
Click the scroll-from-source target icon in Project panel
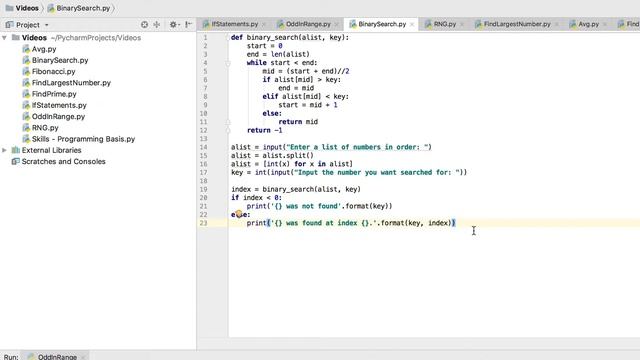(x=144, y=25)
